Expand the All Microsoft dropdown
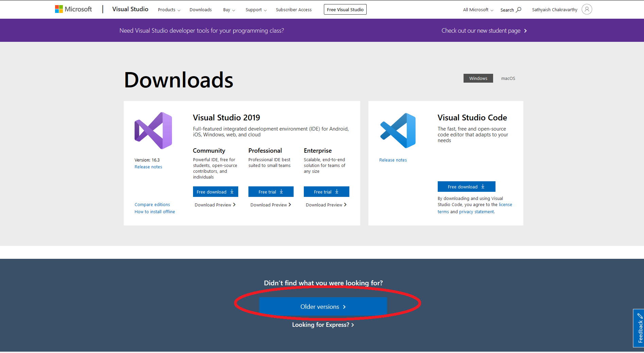 477,10
